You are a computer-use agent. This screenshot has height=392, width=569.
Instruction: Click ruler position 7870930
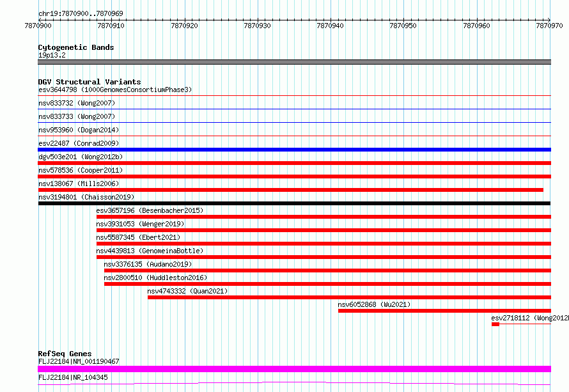[257, 26]
